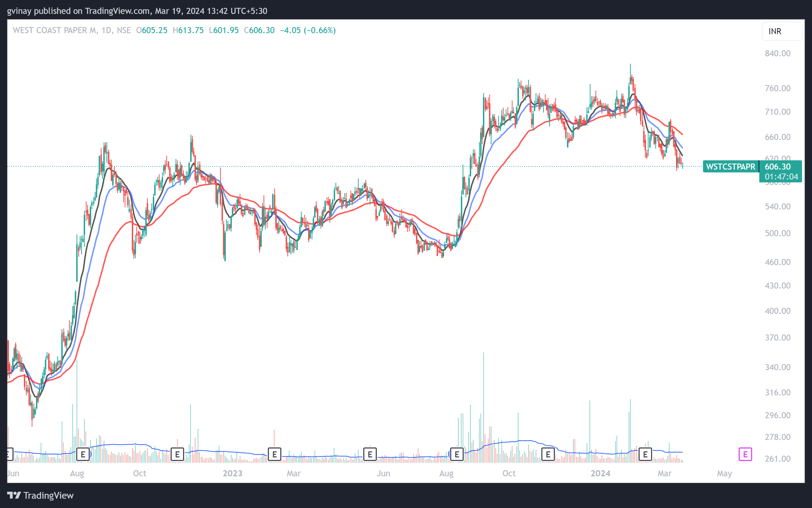The height and width of the screenshot is (508, 812).
Task: Click earnings E marker just after Aug 2022
Action: [x=83, y=454]
